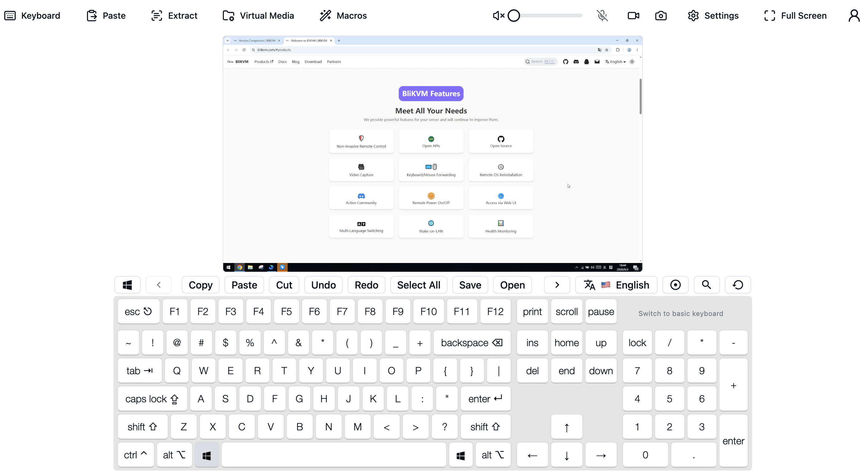Image resolution: width=868 pixels, height=473 pixels.
Task: Show previous shortcuts with left chevron
Action: (x=159, y=285)
